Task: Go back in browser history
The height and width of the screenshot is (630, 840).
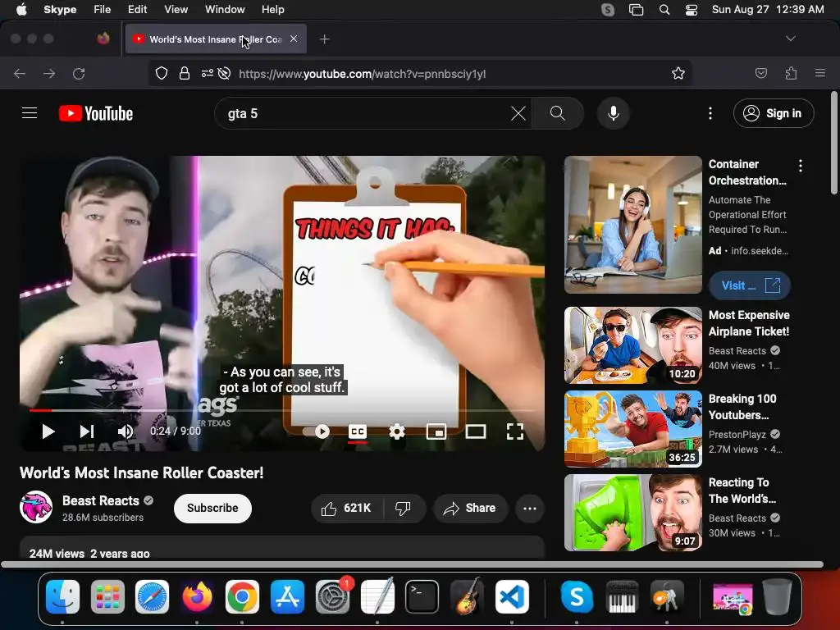Action: click(x=20, y=73)
